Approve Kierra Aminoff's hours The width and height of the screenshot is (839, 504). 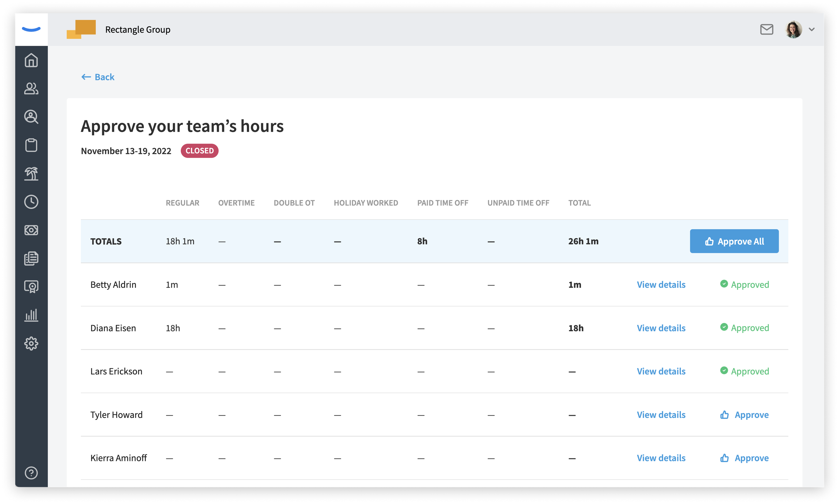[744, 458]
